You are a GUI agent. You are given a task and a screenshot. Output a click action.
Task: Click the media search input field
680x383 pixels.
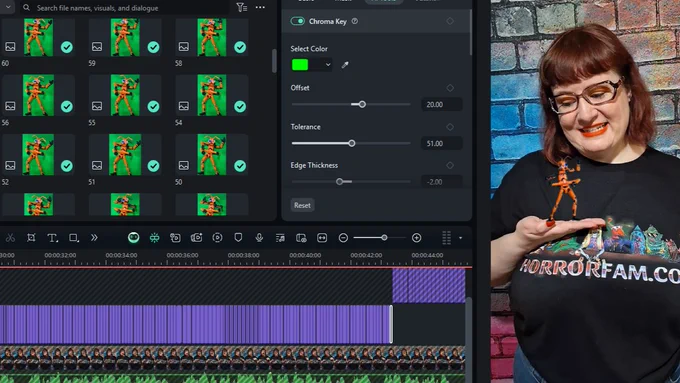pos(126,8)
